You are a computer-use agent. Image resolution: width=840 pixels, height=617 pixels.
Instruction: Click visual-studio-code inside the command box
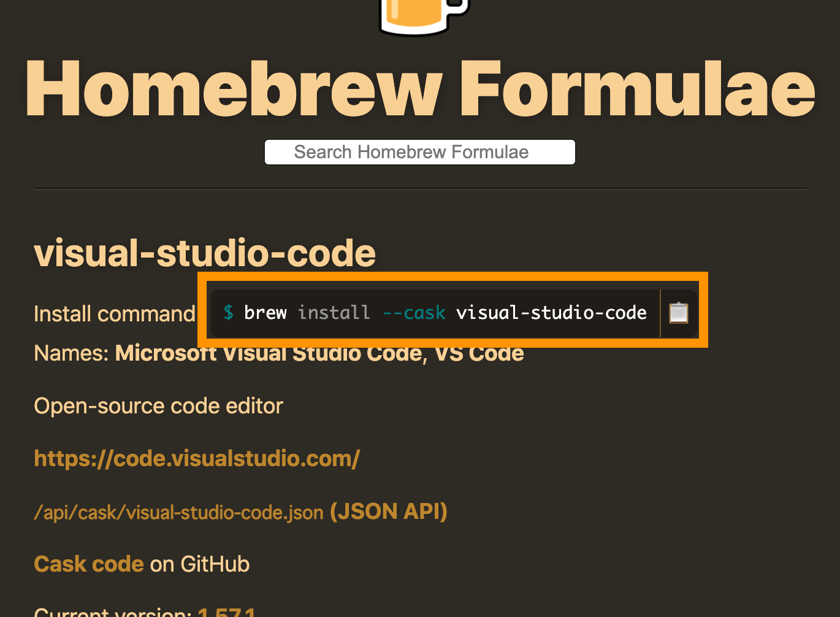pyautogui.click(x=551, y=313)
